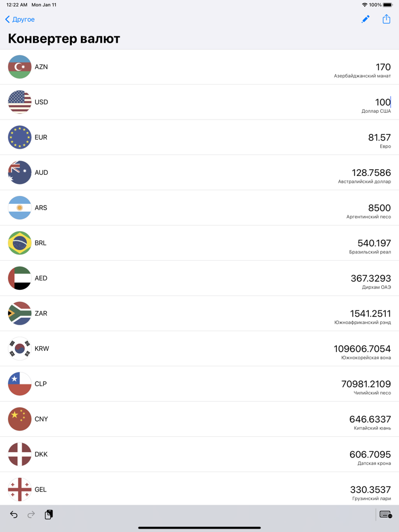Tap the pencil edit icon
The width and height of the screenshot is (399, 532).
click(365, 19)
